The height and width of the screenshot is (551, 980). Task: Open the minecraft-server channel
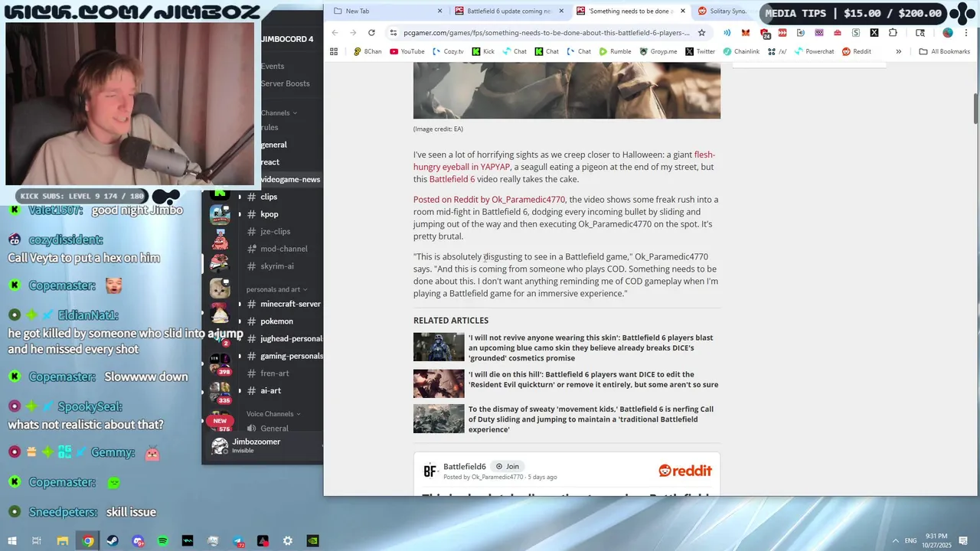283,304
